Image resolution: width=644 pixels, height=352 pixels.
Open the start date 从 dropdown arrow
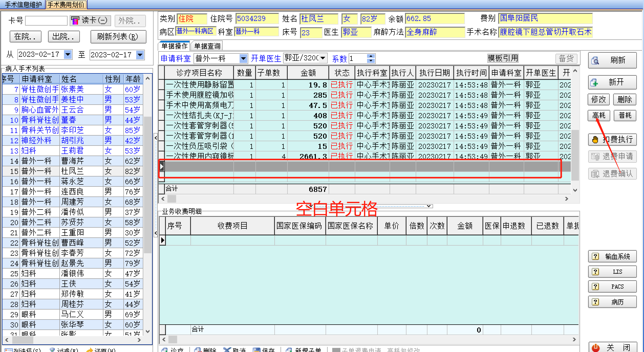click(x=68, y=54)
